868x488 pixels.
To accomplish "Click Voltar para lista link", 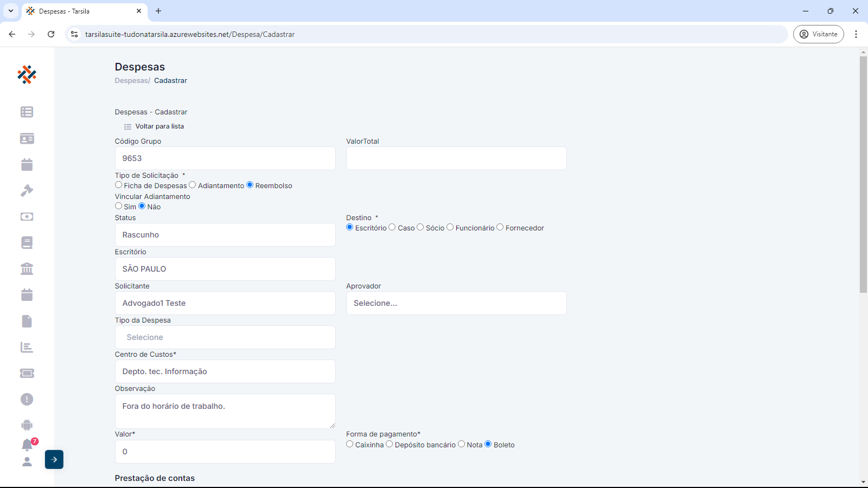I will 159,126.
